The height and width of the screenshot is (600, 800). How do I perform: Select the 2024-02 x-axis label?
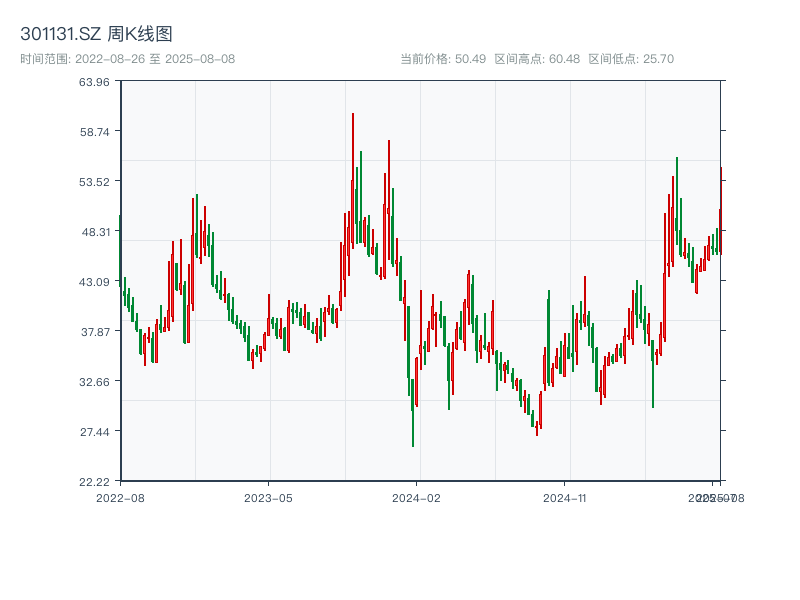[x=419, y=495]
